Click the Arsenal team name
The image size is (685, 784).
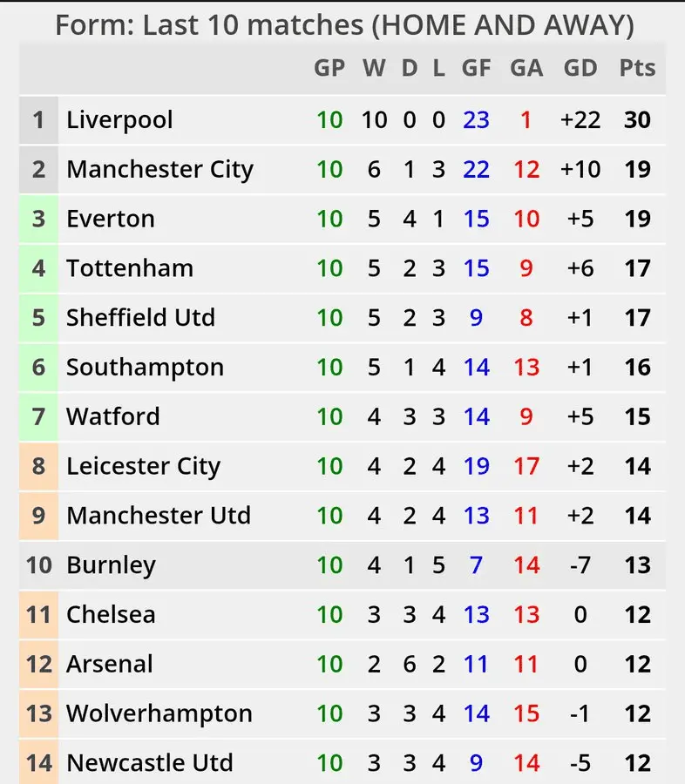click(110, 664)
